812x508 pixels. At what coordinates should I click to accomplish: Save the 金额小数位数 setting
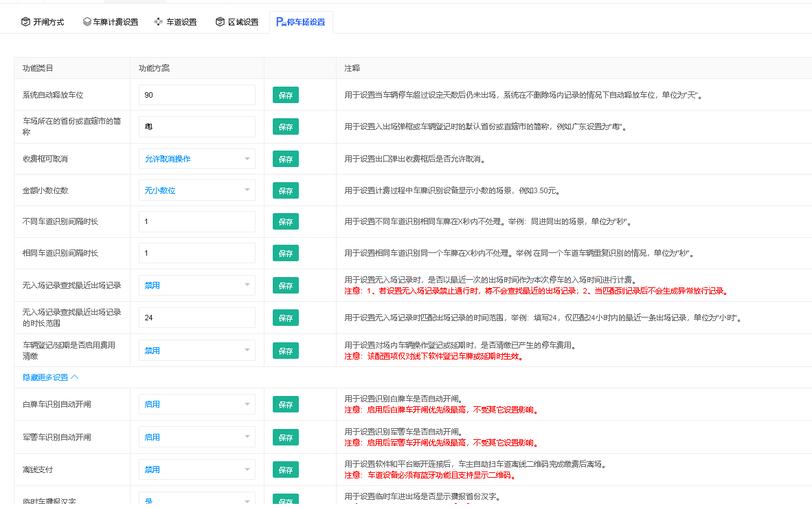pos(286,191)
